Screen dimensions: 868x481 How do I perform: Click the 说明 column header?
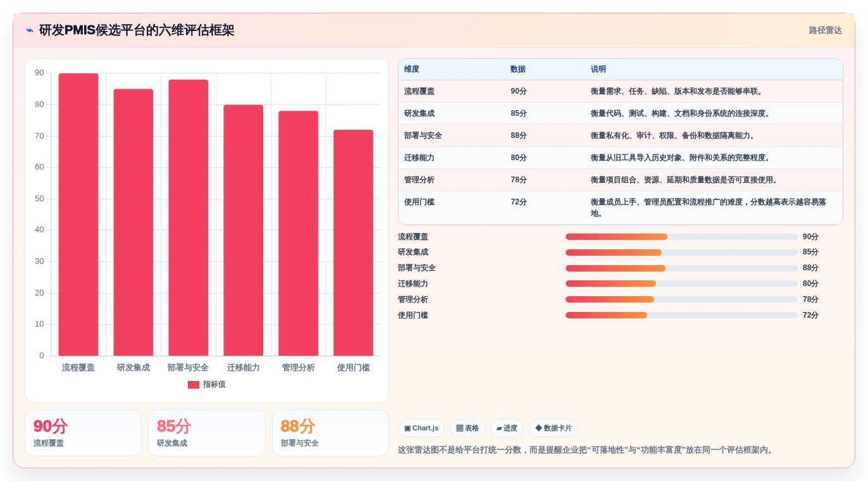point(598,70)
